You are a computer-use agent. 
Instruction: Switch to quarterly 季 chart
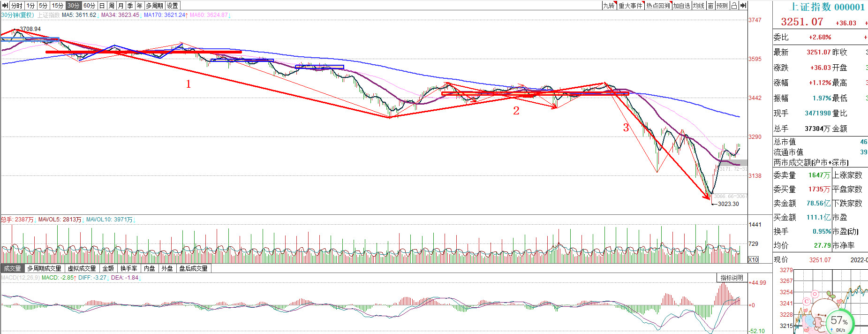[130, 6]
